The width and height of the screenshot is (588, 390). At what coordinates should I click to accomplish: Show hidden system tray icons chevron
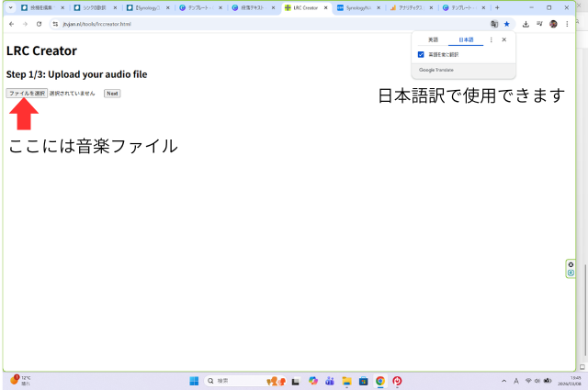click(x=503, y=381)
